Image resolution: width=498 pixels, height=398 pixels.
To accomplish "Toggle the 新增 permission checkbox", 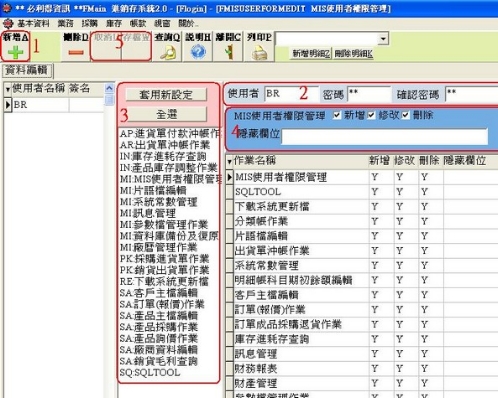I will coord(337,115).
